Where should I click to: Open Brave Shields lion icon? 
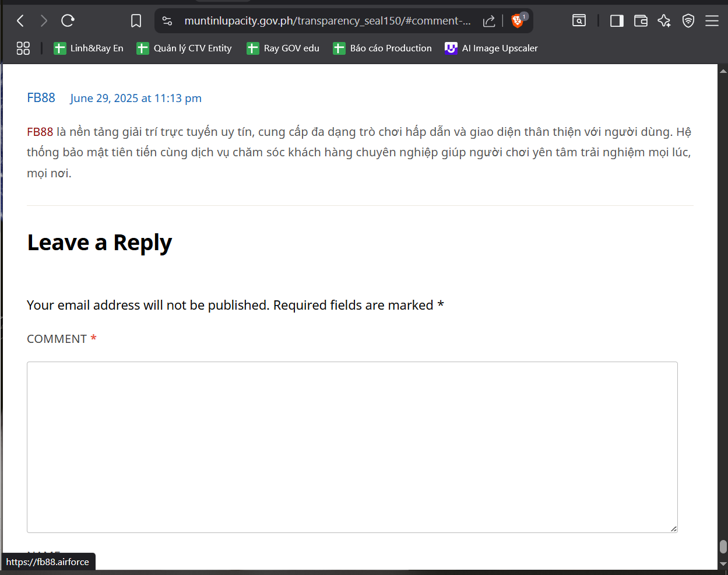[518, 20]
